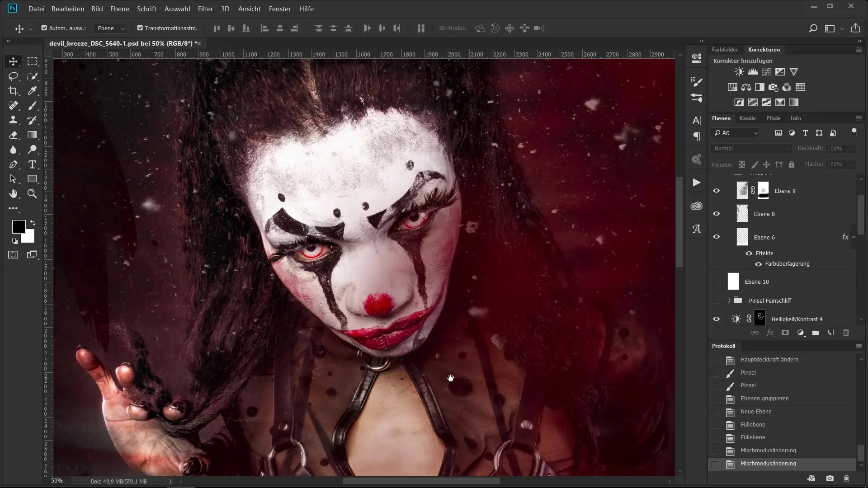
Task: Select the Brush tool
Action: 32,106
